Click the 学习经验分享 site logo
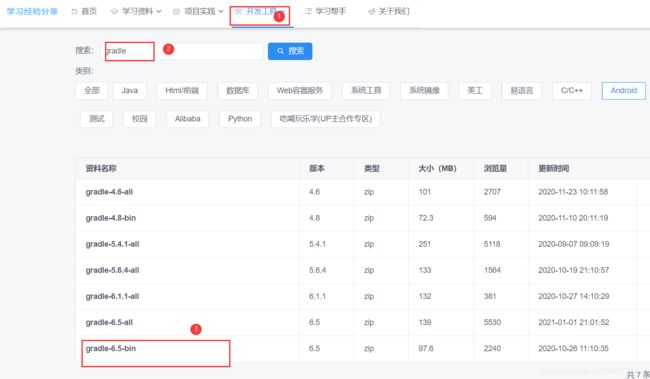The height and width of the screenshot is (379, 650). [32, 12]
